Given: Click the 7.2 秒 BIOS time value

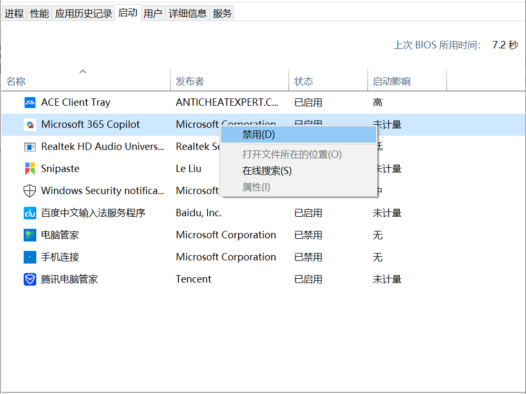Looking at the screenshot, I should (x=505, y=45).
